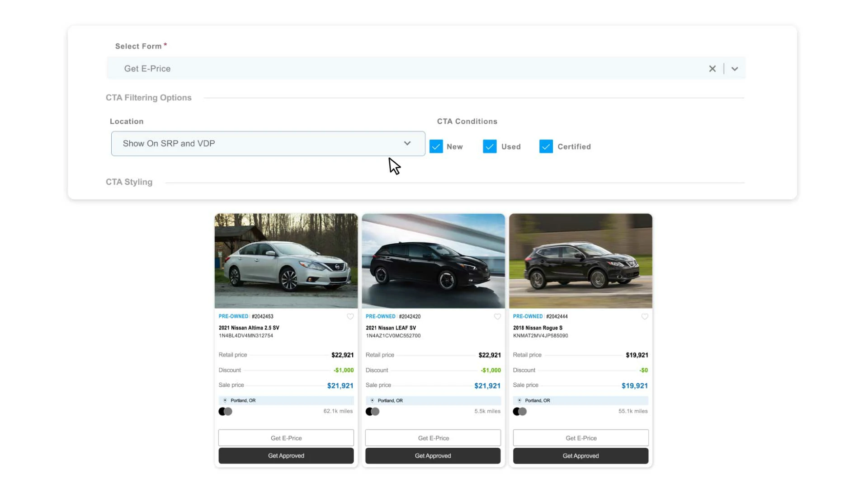The image size is (868, 488).
Task: Uncheck the New condition checkbox
Action: coord(436,146)
